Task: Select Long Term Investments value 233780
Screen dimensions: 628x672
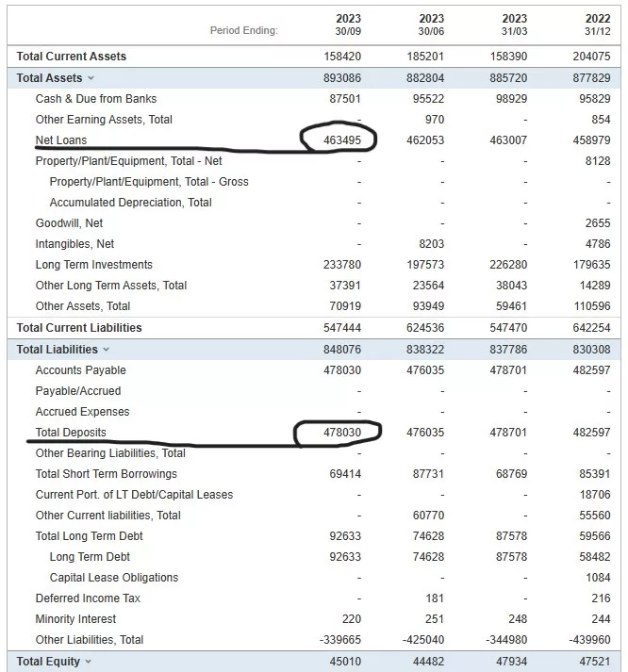Action: pos(342,265)
